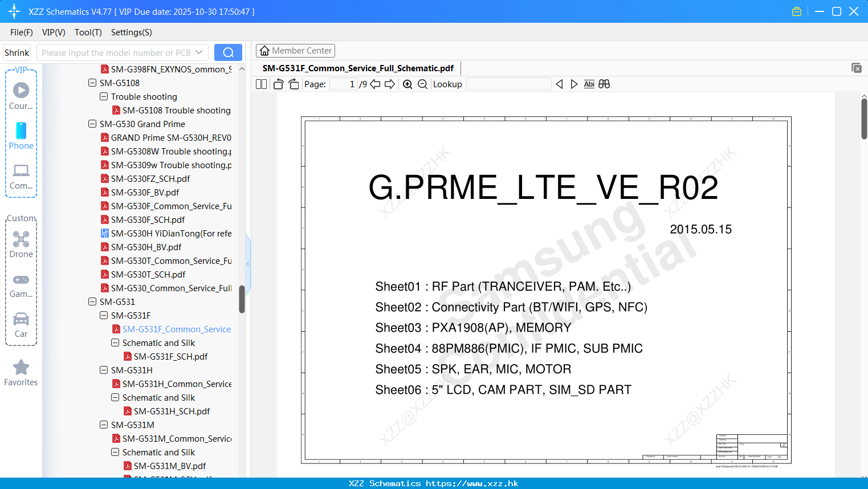Click the binoculars search icon
The width and height of the screenshot is (868, 489).
(x=604, y=84)
